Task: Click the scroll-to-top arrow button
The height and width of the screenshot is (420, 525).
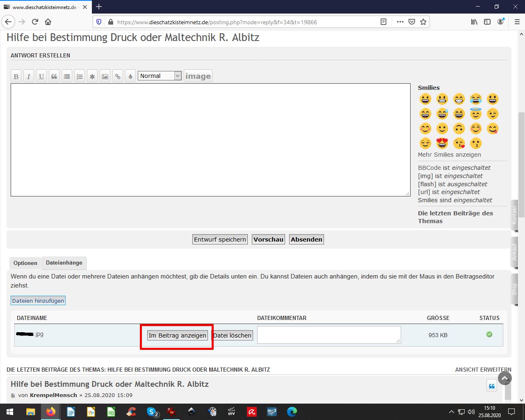Action: (505, 378)
